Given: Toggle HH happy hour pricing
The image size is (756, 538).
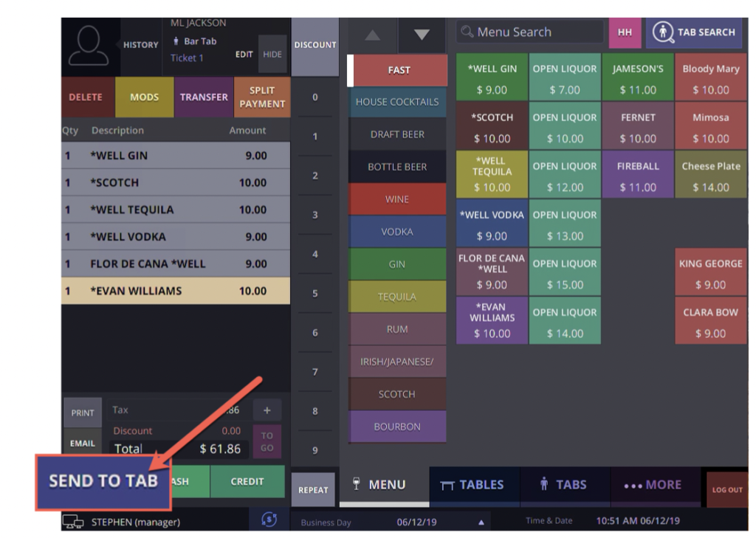Looking at the screenshot, I should pyautogui.click(x=625, y=32).
